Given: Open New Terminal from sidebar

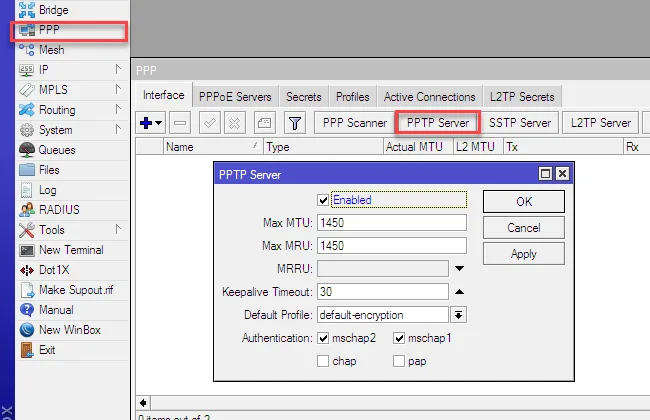Looking at the screenshot, I should coord(68,250).
